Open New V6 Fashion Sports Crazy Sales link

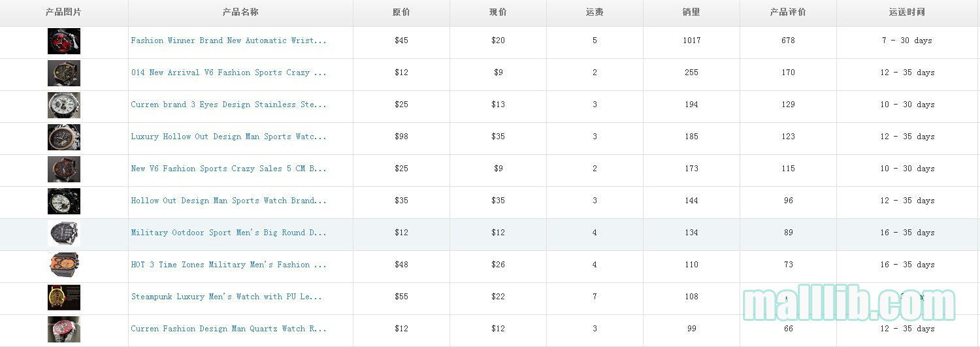click(229, 169)
